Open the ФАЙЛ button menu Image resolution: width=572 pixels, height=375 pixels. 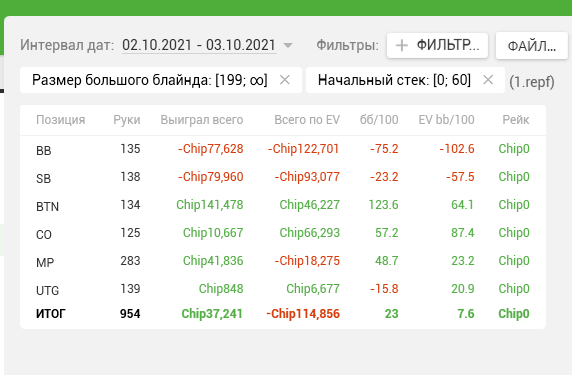(532, 46)
